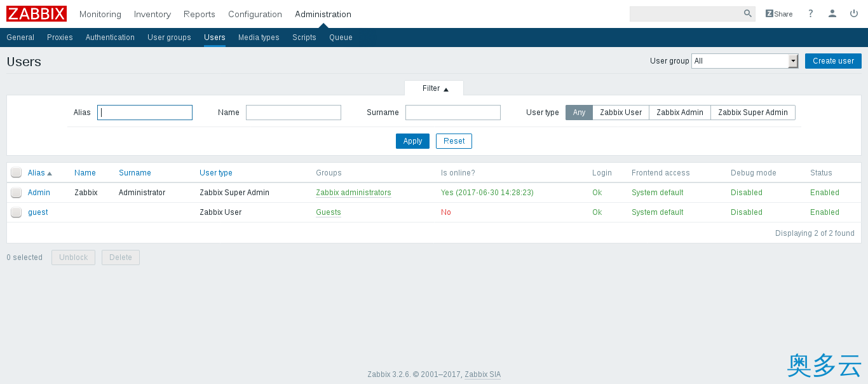868x384 pixels.
Task: Select the Zabbix User type option
Action: [621, 113]
